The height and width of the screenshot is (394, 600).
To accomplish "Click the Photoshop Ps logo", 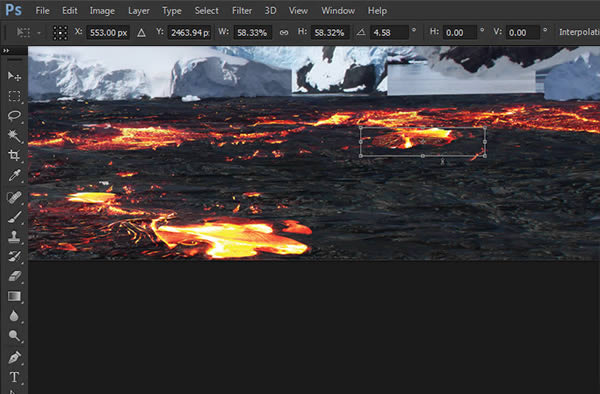I will coord(13,10).
